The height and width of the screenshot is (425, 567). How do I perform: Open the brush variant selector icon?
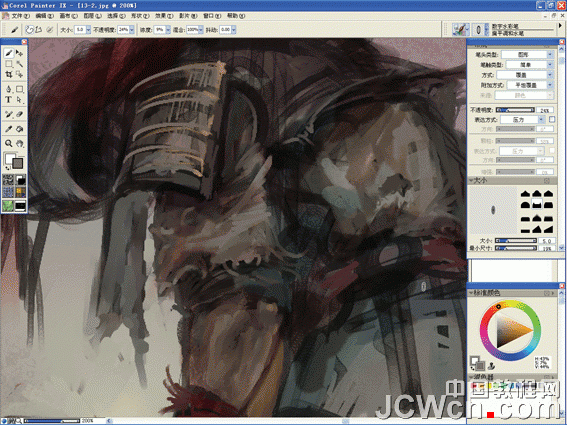click(481, 30)
